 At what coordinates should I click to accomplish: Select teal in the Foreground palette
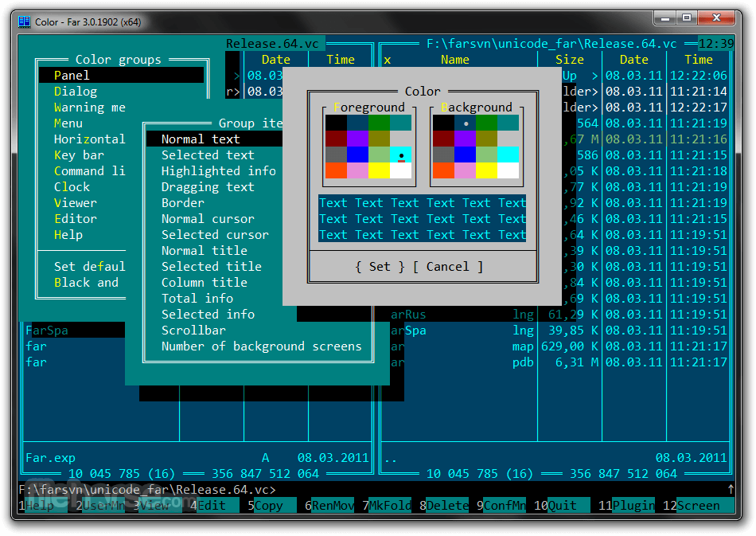coord(400,123)
